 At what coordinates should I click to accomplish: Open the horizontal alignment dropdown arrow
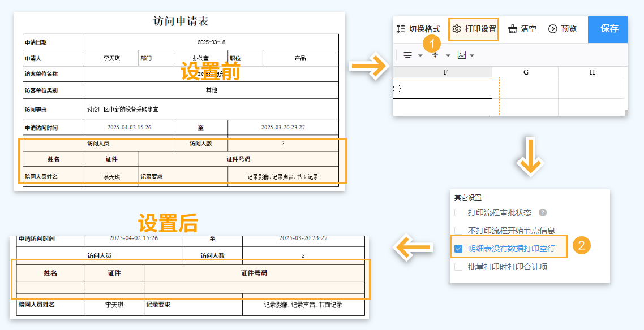click(419, 55)
